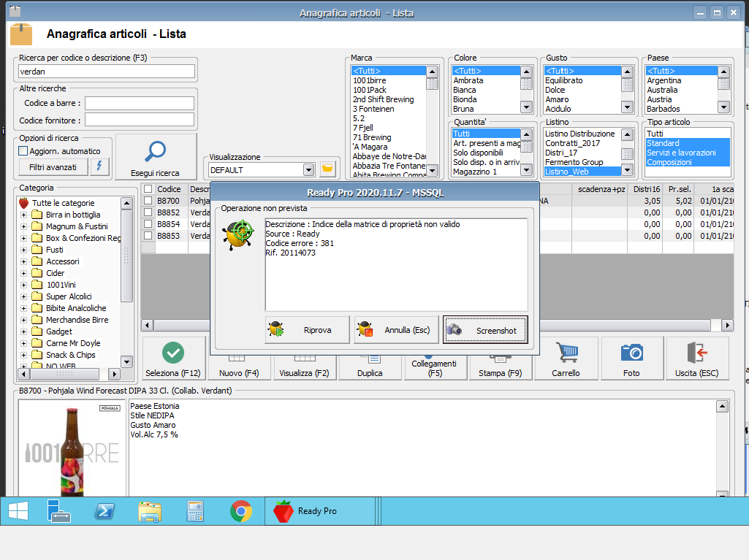749x560 pixels.
Task: Check the checkbox for row B8853
Action: [x=148, y=236]
